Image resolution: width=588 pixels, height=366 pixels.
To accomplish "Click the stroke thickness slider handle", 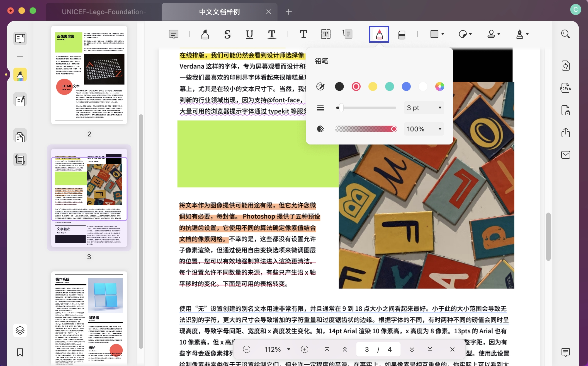I will tap(341, 108).
